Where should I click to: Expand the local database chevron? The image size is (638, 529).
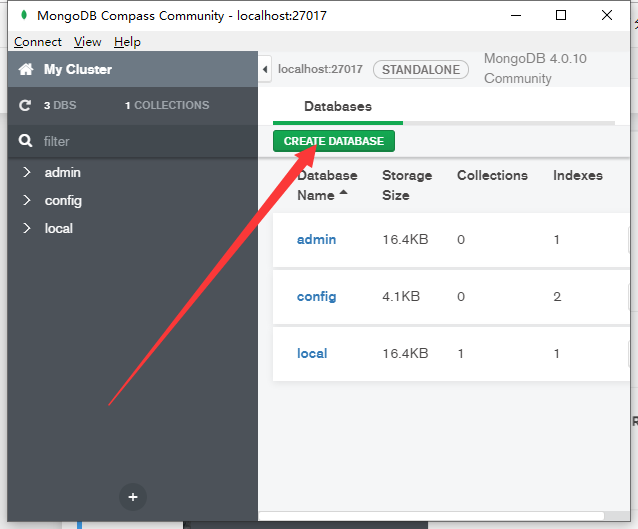point(27,228)
